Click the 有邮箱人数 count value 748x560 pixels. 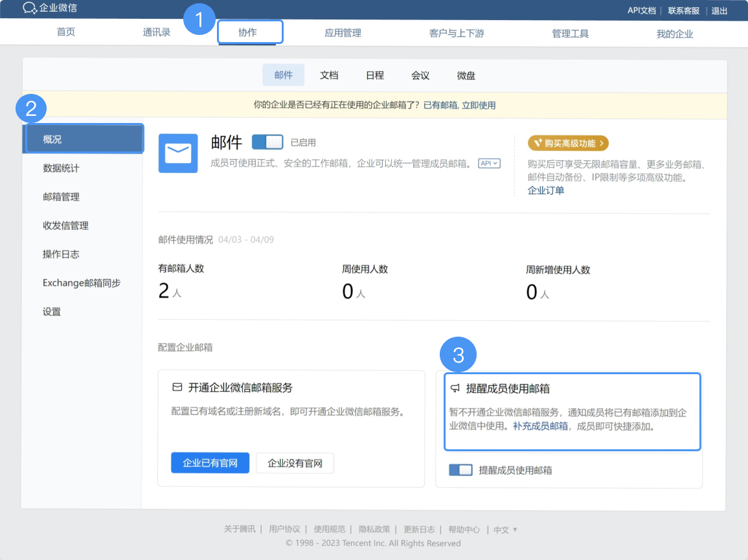pos(164,291)
